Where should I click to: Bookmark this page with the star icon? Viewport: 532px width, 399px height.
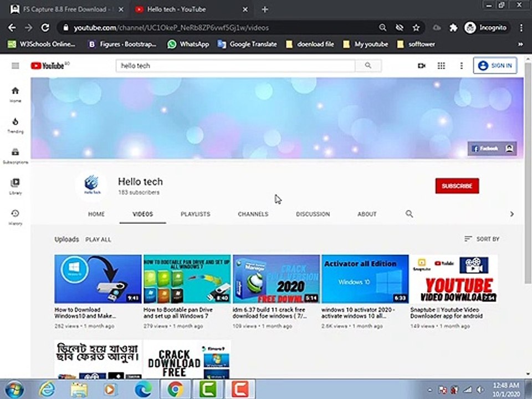pos(416,28)
